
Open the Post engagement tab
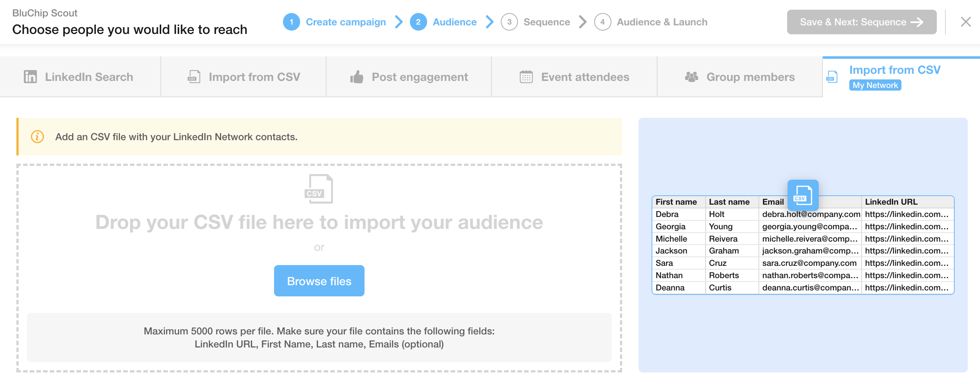pyautogui.click(x=408, y=77)
